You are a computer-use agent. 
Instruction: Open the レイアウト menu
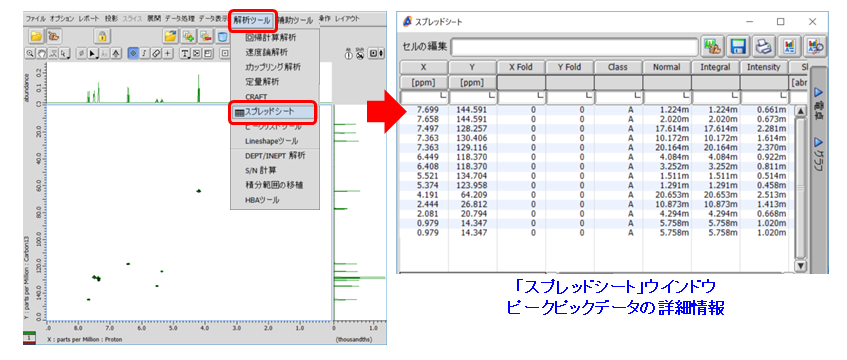click(x=347, y=18)
